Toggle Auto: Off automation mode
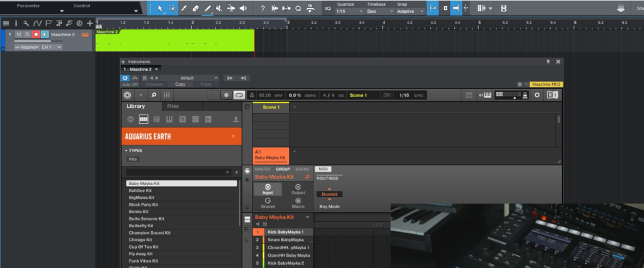The height and width of the screenshot is (268, 644). pos(129,84)
